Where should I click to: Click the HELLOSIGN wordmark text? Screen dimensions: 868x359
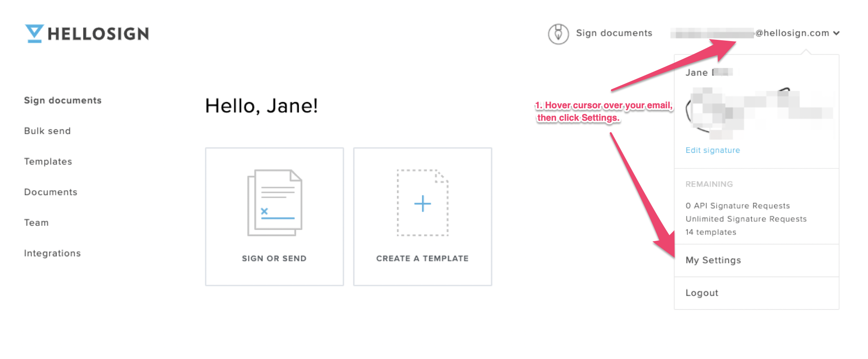click(98, 34)
